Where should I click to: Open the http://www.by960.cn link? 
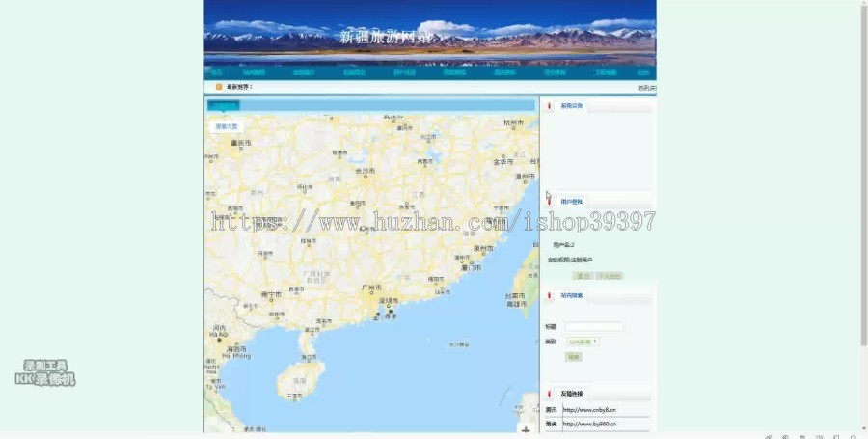pos(589,425)
